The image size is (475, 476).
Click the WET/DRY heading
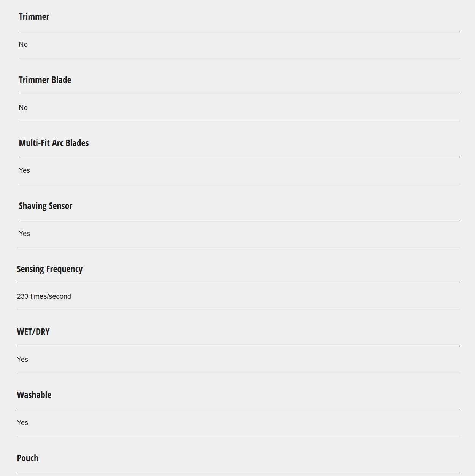coord(33,332)
